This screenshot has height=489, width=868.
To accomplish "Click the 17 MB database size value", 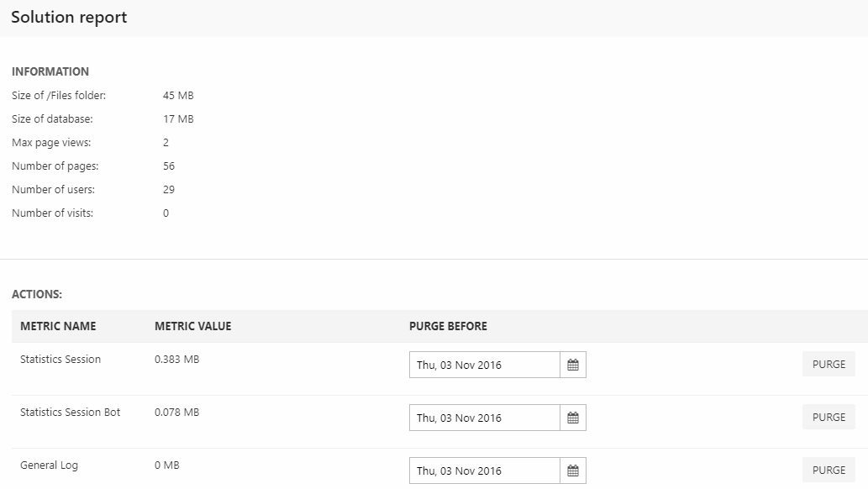I will [x=178, y=119].
